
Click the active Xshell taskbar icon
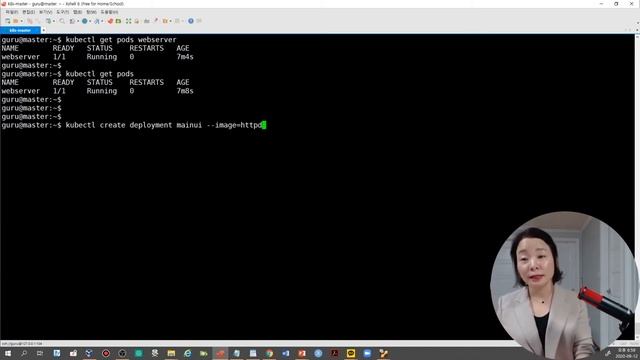[220, 353]
